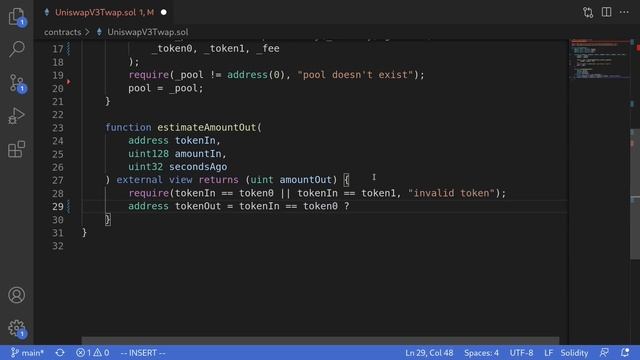The image size is (640, 360).
Task: Open the Accounts menu
Action: coord(16,295)
